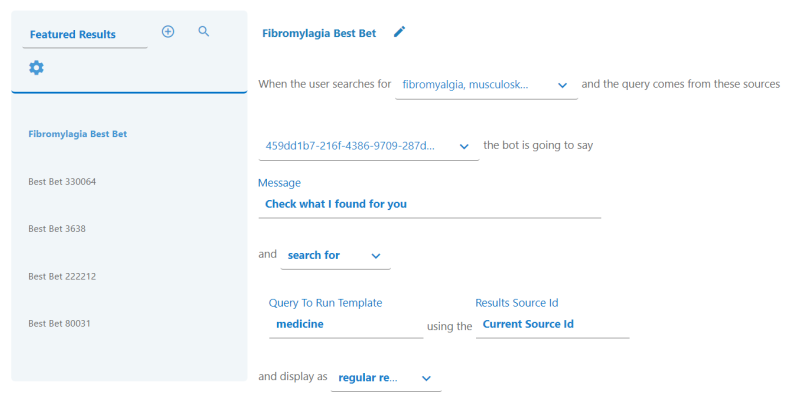This screenshot has height=406, width=792.
Task: Click the Fibromylagia Best Bet title heading
Action: (319, 33)
